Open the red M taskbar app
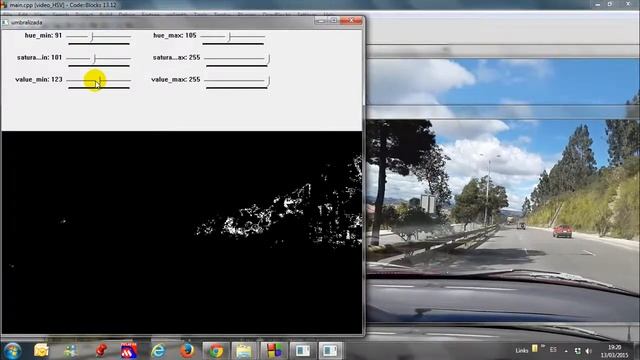Viewport: 640px width, 360px height. [129, 351]
